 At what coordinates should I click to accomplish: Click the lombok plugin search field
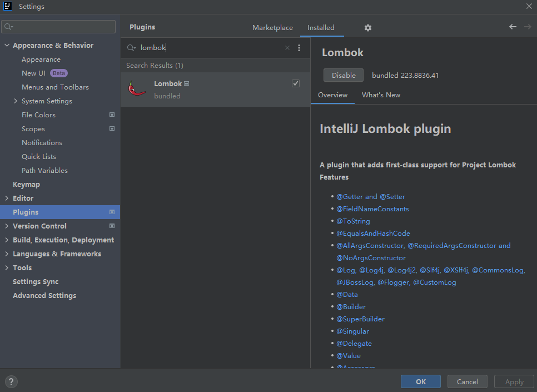[x=211, y=48]
